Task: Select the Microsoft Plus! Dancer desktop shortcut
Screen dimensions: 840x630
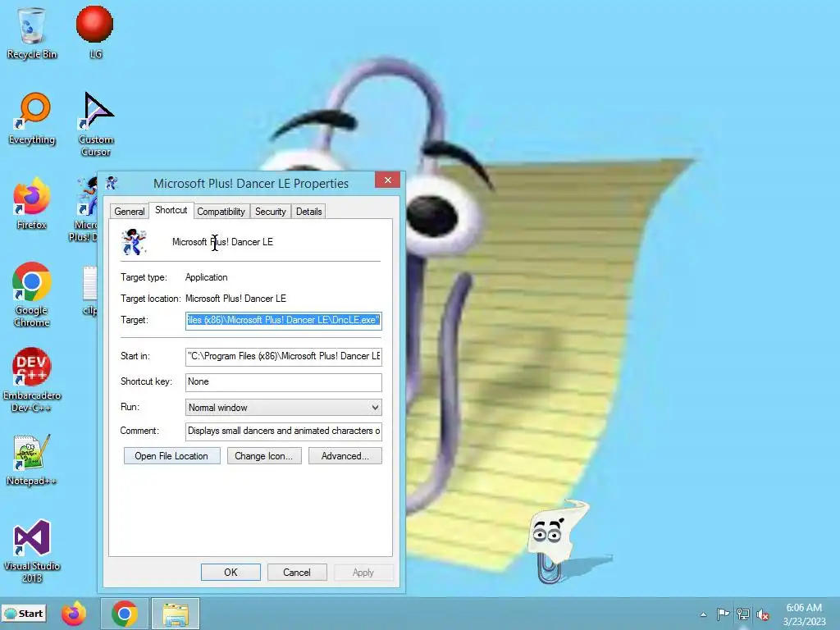Action: (x=85, y=210)
